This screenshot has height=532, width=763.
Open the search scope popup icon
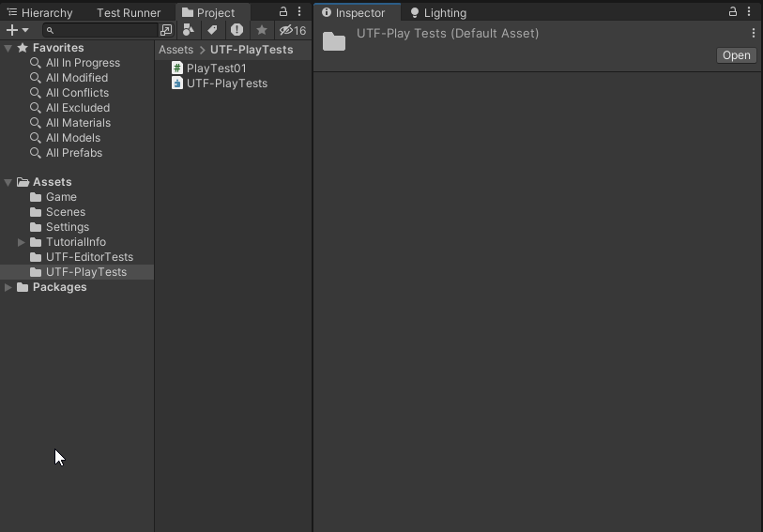(x=166, y=30)
